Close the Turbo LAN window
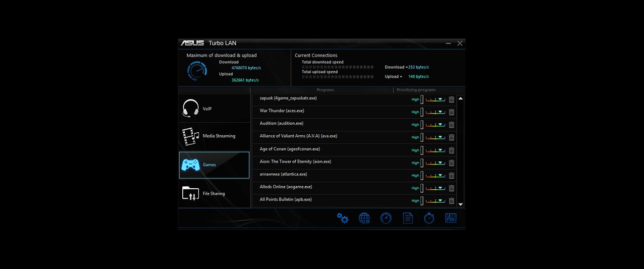The height and width of the screenshot is (269, 644). [x=460, y=44]
